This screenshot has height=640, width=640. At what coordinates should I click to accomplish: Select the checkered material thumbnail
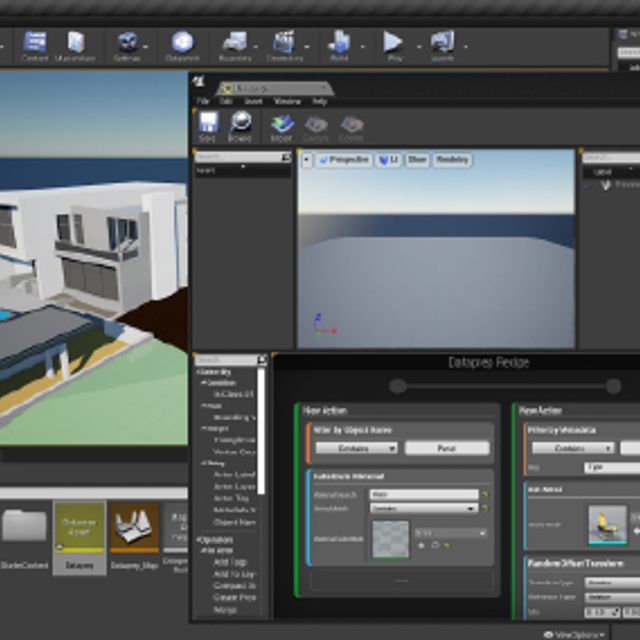(390, 539)
